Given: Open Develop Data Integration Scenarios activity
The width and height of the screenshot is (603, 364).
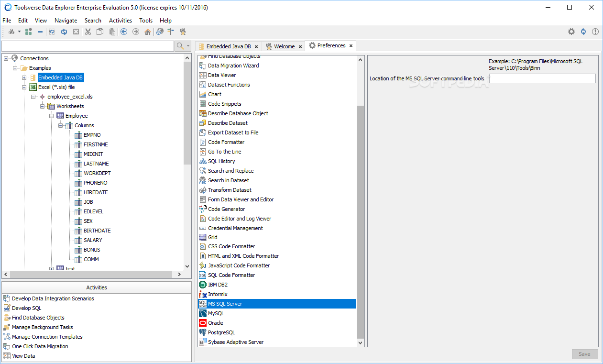Looking at the screenshot, I should tap(53, 298).
